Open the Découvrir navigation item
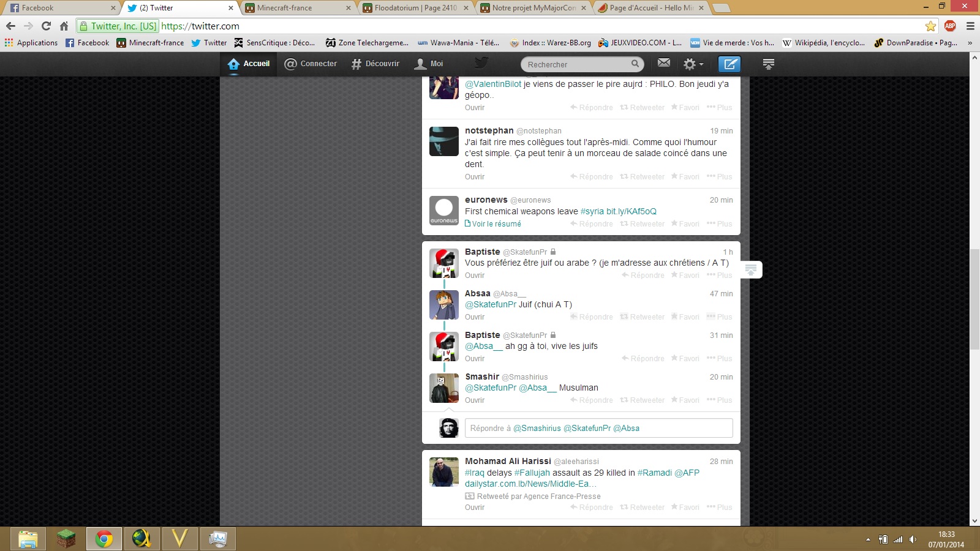Screen dimensions: 980x551 click(375, 64)
